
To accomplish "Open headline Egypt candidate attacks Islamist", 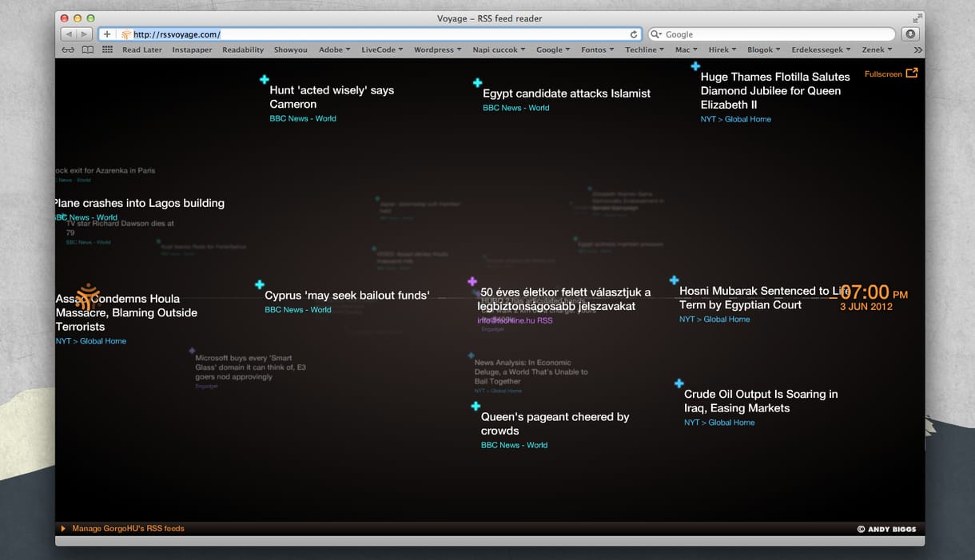I will click(x=567, y=93).
